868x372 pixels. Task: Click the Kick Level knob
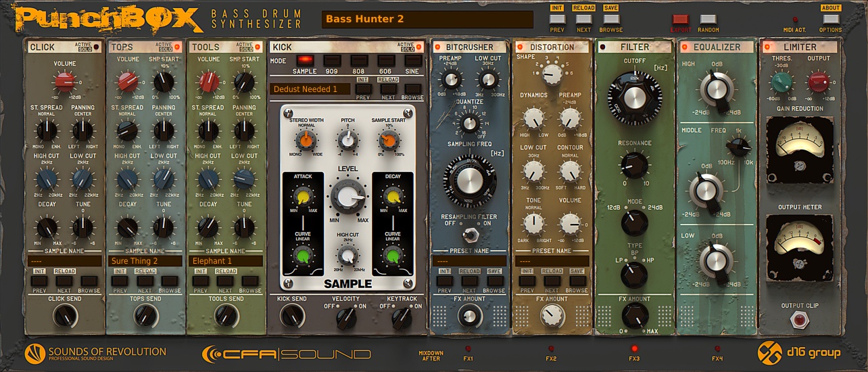click(348, 197)
